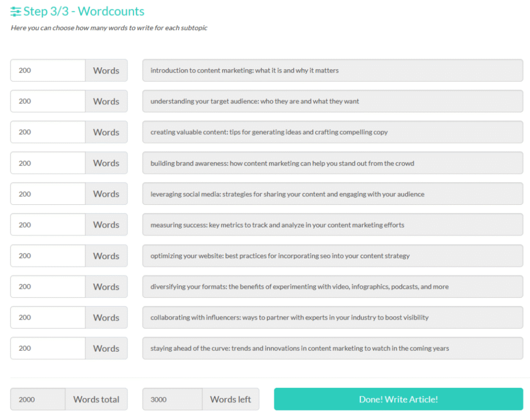Viewport: 530px width, 420px height.
Task: Edit word count for leveraging social media
Action: coord(48,193)
